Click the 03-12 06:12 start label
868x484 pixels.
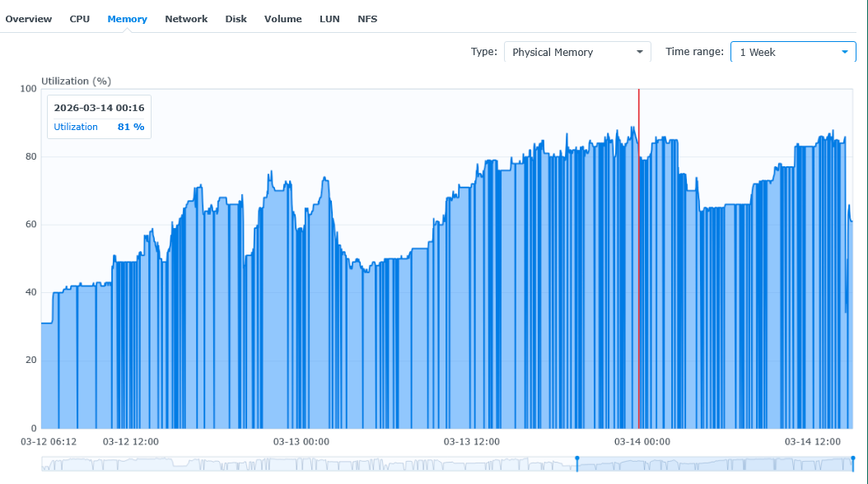pos(49,441)
